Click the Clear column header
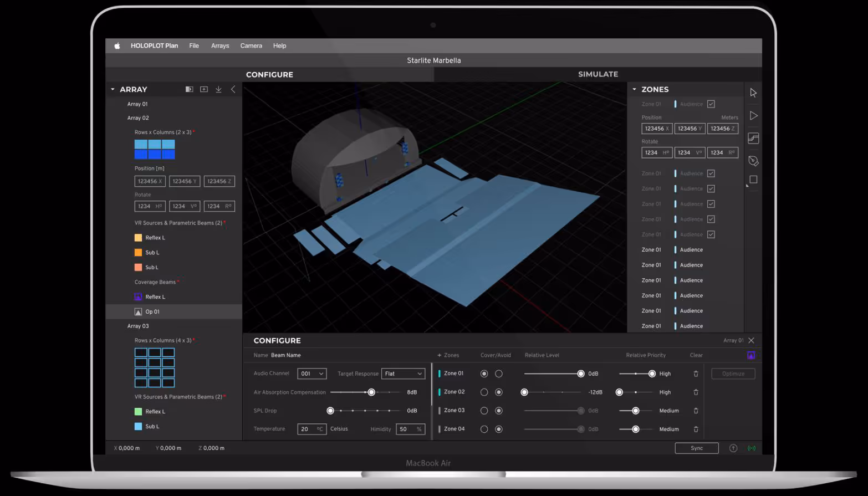 (696, 355)
